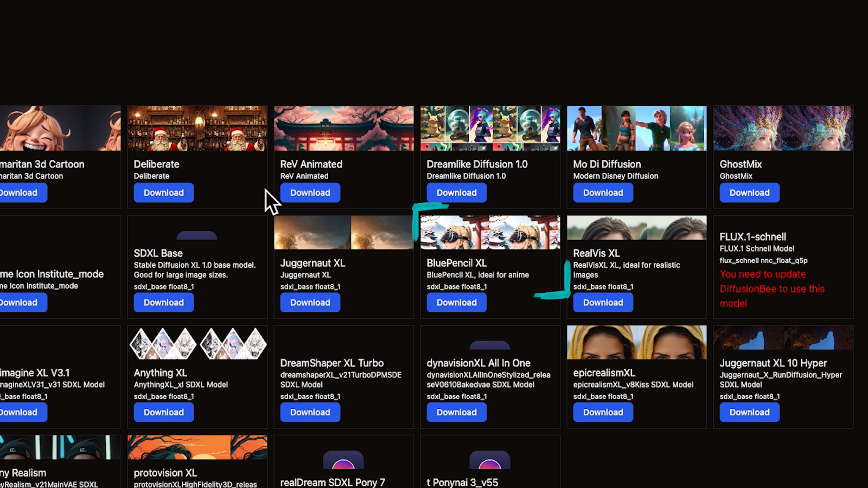This screenshot has width=868, height=488.
Task: Open Mo Di Diffusion character preview
Action: 637,128
